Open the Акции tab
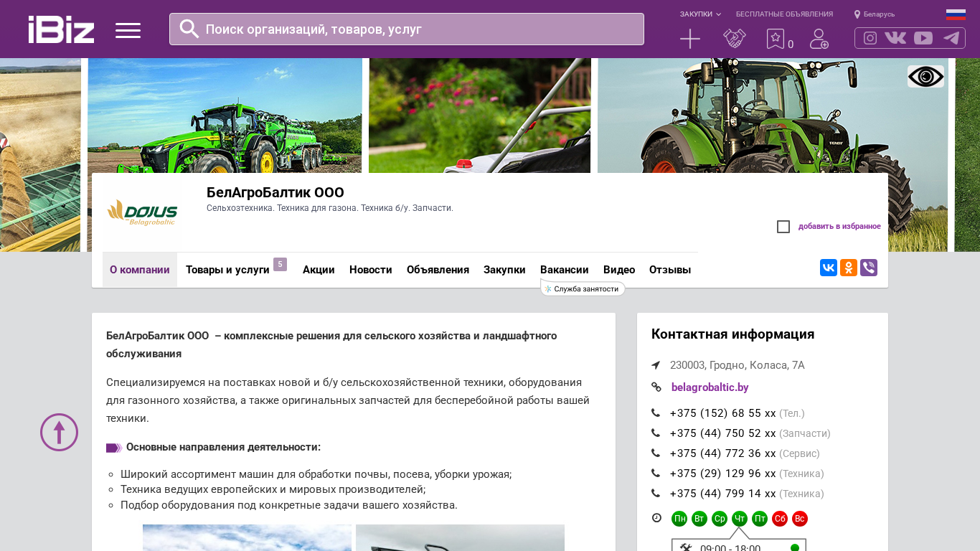 pyautogui.click(x=319, y=270)
